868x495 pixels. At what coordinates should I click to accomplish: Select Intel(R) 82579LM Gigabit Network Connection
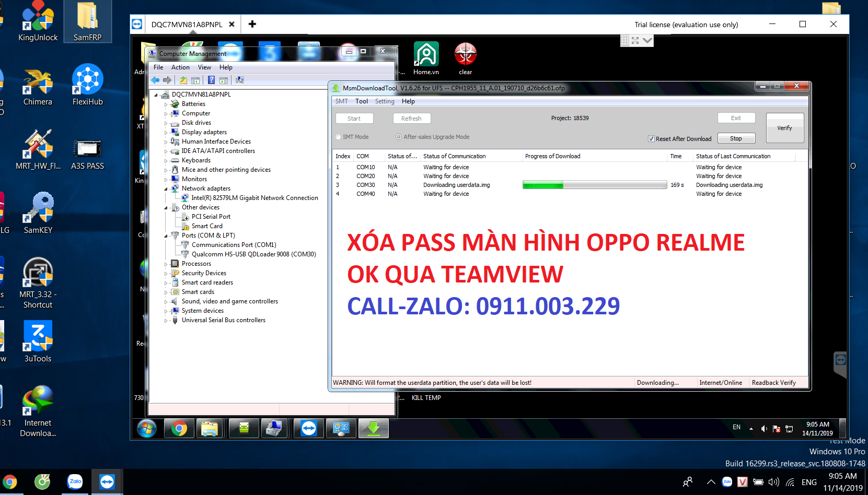click(x=254, y=198)
